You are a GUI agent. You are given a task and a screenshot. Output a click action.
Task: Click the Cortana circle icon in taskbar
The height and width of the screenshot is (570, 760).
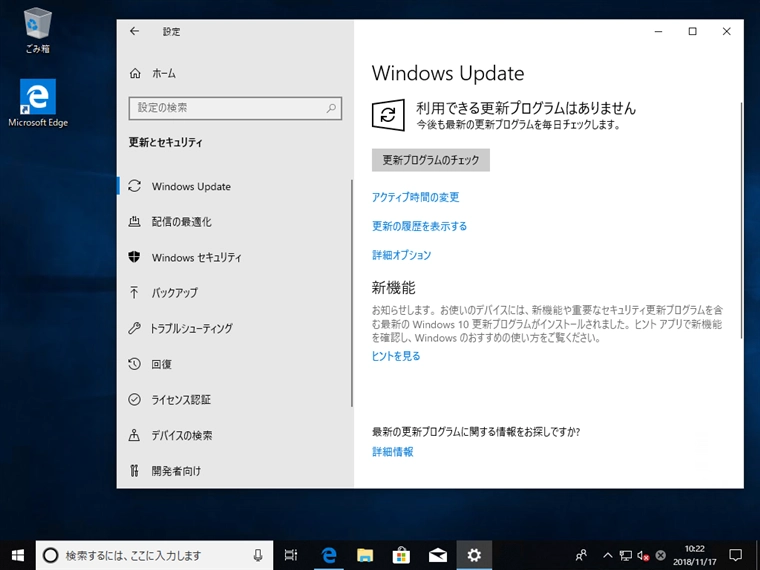click(50, 555)
